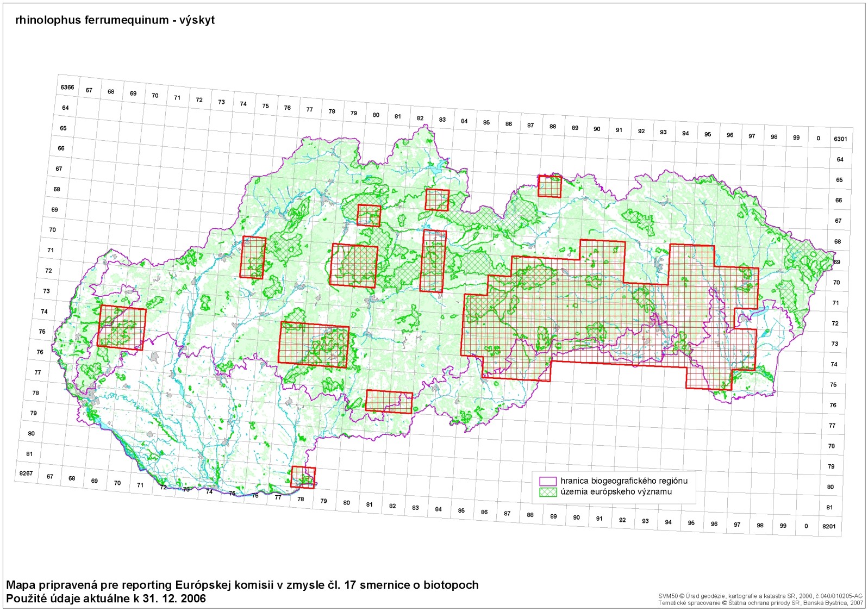Select the westernmost red occurrence square
Viewport: 868px width, 611px height.
122,327
